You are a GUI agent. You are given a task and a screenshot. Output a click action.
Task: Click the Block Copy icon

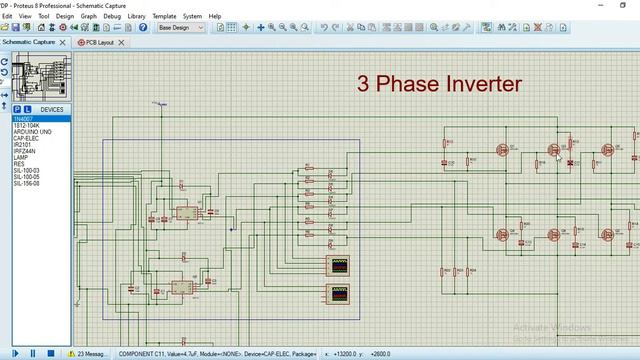(x=387, y=27)
